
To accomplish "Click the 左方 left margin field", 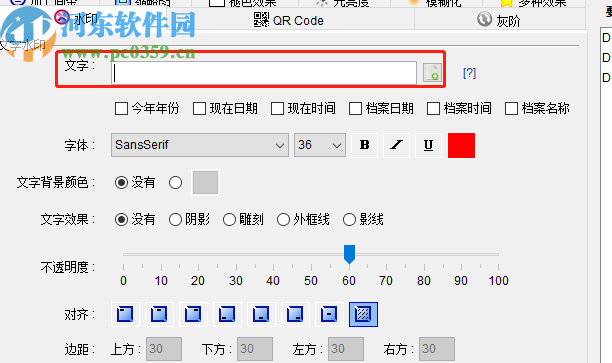I will [346, 349].
